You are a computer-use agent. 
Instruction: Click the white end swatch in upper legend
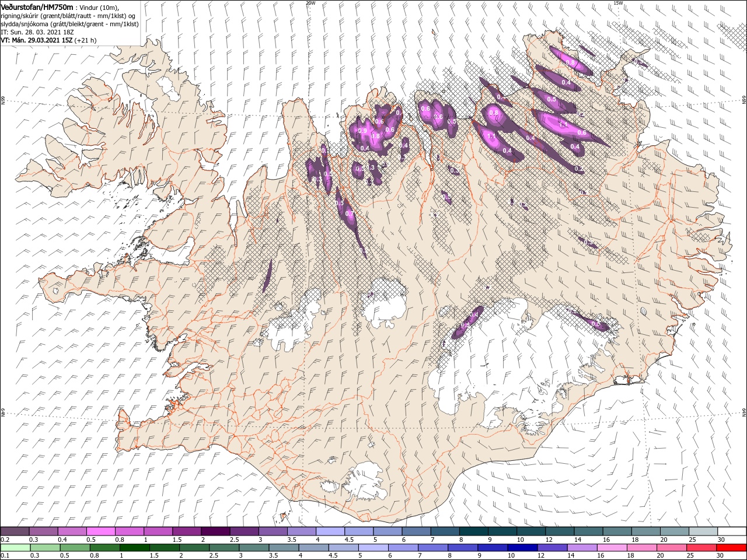732,531
